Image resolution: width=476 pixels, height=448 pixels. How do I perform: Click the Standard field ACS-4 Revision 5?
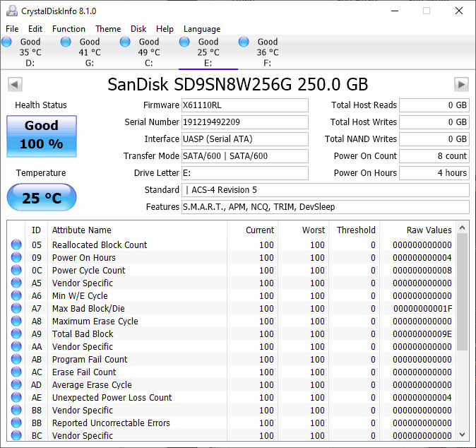326,190
